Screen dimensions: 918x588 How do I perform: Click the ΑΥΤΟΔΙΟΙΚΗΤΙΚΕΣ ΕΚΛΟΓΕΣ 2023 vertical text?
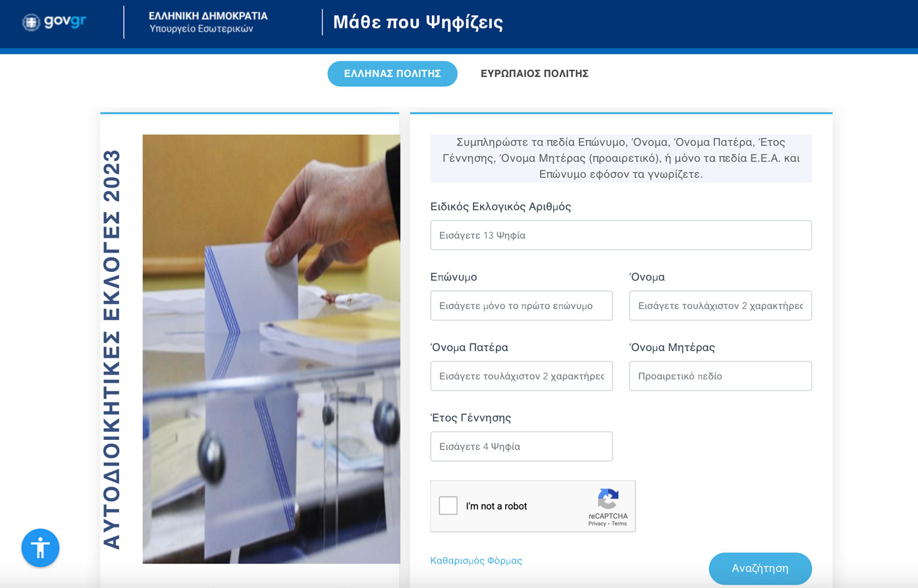click(x=112, y=349)
